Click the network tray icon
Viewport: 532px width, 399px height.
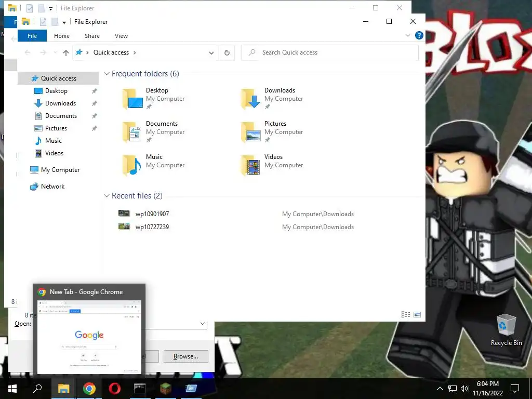tap(453, 389)
